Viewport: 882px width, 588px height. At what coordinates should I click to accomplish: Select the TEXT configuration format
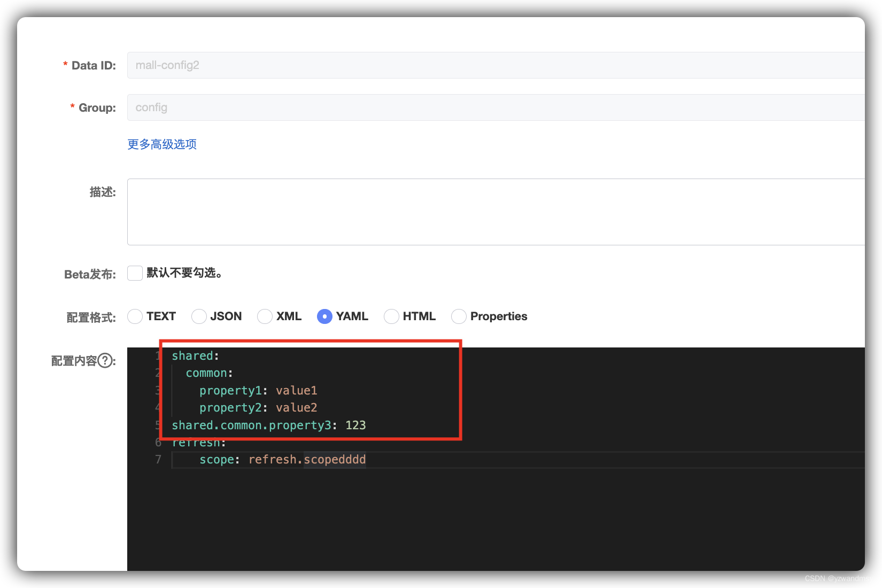135,316
